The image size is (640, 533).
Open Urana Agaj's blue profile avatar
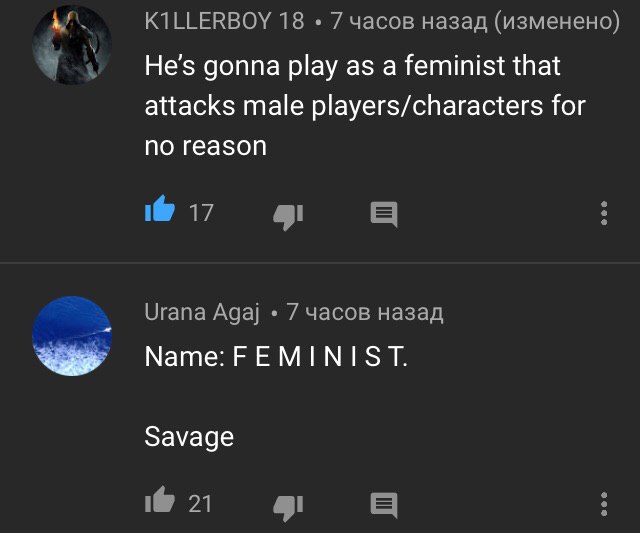(x=72, y=336)
